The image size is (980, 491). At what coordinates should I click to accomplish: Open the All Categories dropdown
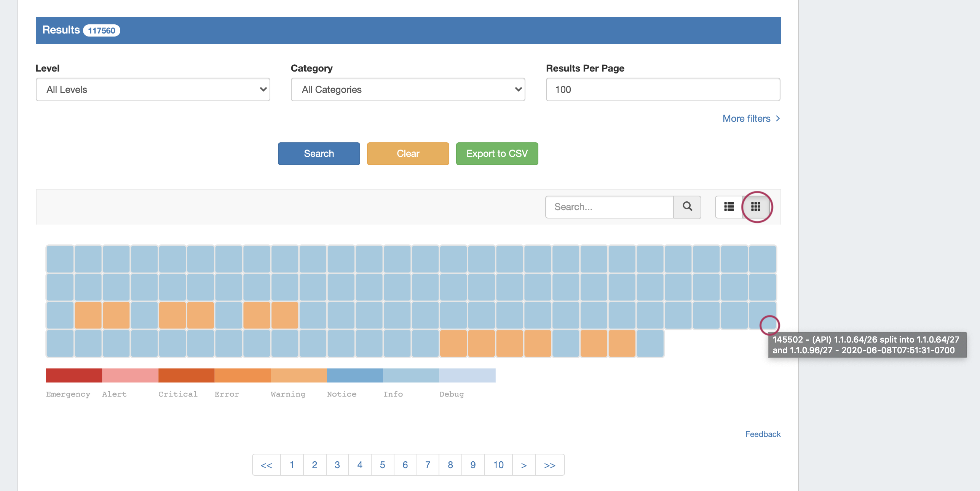408,89
